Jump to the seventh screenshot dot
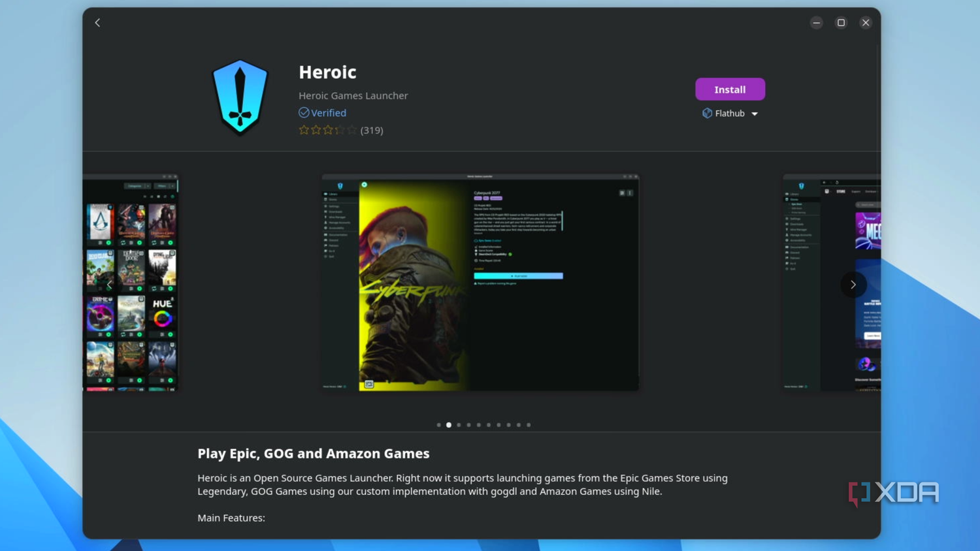This screenshot has height=551, width=980. pyautogui.click(x=498, y=425)
